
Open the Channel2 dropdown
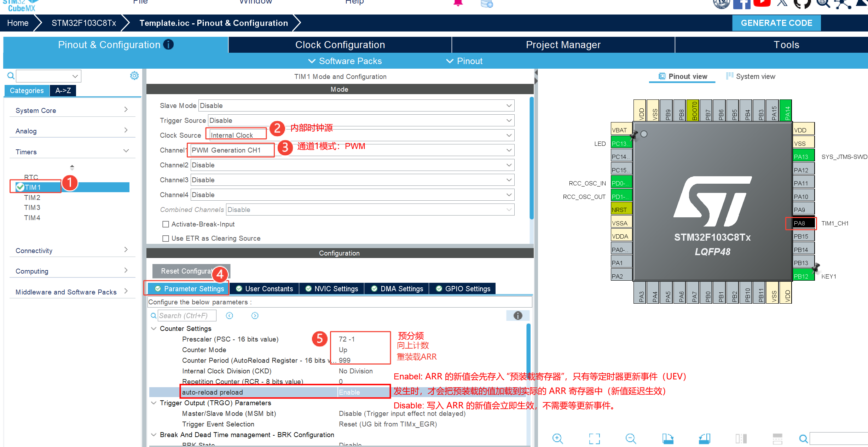click(x=352, y=165)
